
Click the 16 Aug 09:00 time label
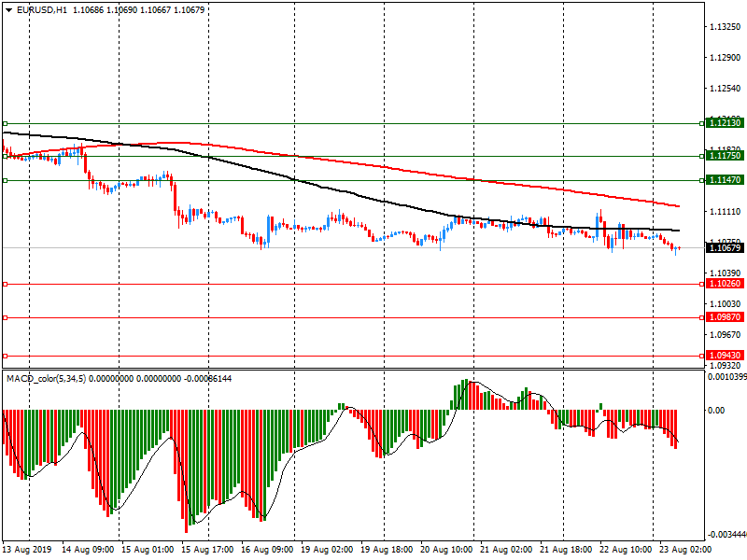point(267,550)
